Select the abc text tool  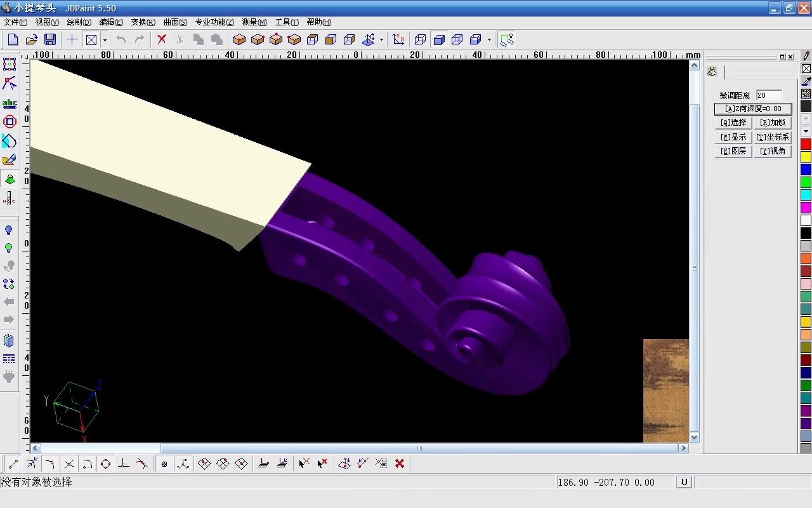pos(9,103)
